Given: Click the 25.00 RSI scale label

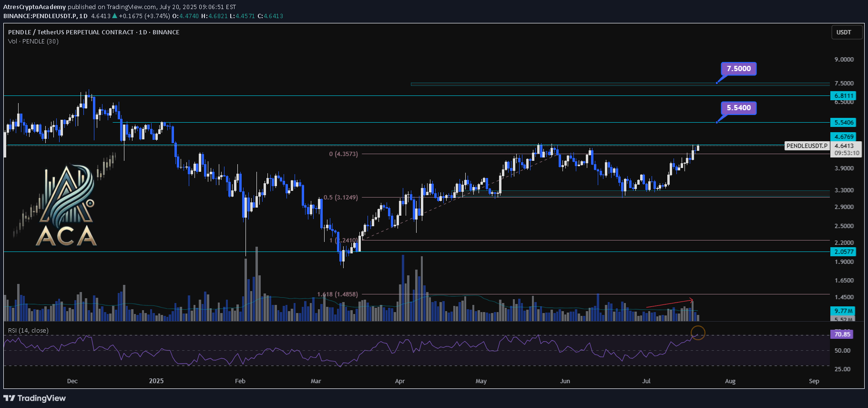Looking at the screenshot, I should 843,369.
